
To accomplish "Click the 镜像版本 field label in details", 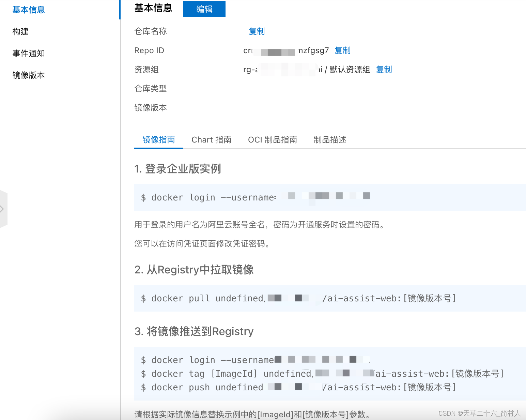I will coord(151,108).
